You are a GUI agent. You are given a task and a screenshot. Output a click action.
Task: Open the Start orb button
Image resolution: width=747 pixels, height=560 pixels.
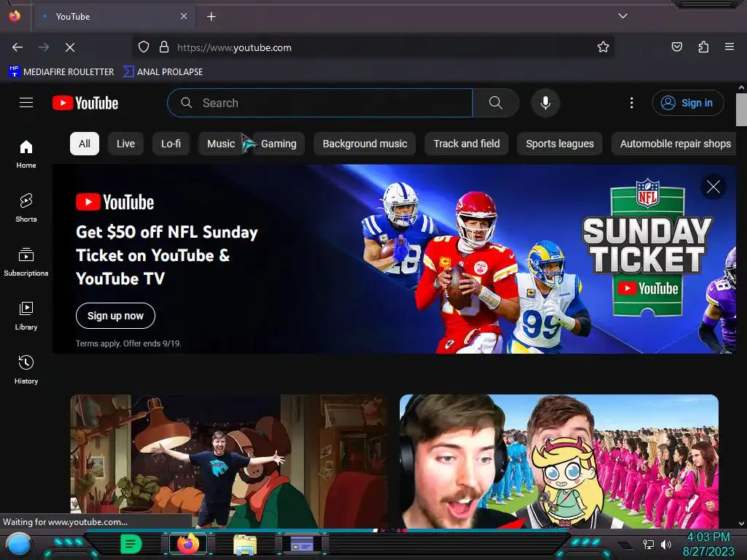click(x=19, y=544)
